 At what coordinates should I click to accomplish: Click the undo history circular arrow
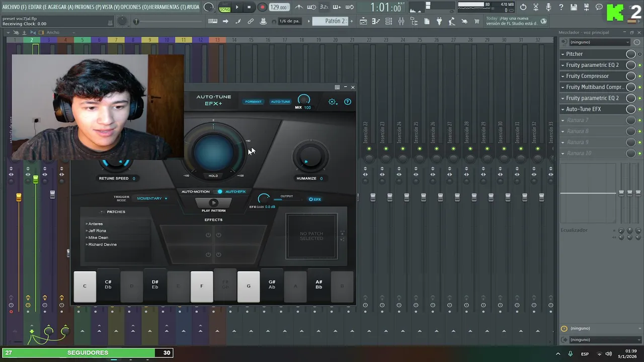pyautogui.click(x=523, y=7)
